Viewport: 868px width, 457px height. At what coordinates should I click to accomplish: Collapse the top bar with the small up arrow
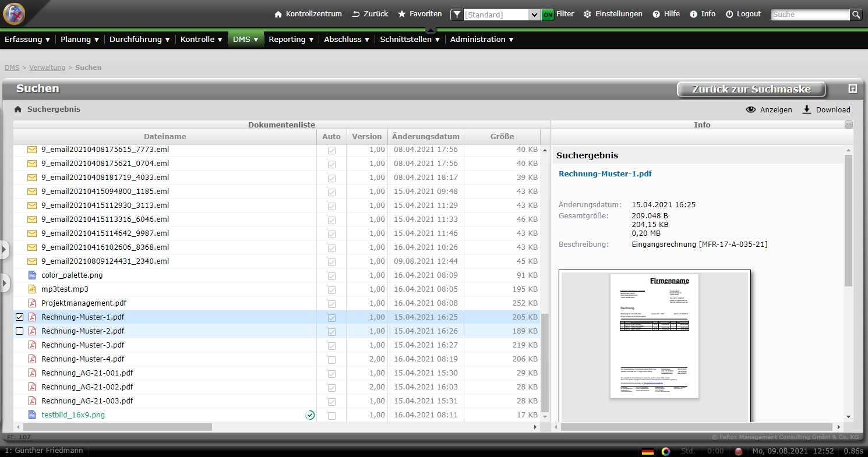pyautogui.click(x=430, y=30)
